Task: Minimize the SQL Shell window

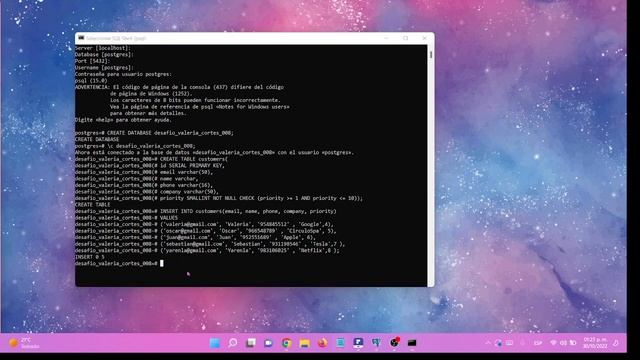Action: click(x=386, y=38)
